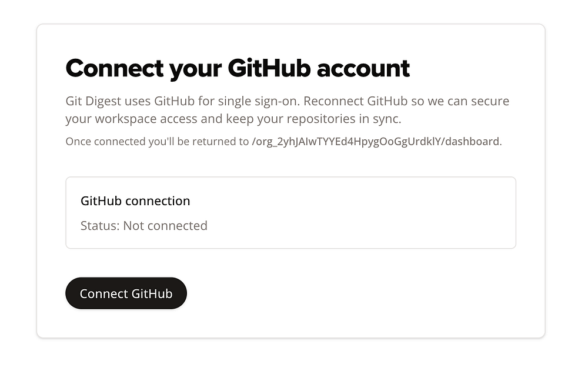Click the Connect GitHub button

126,293
